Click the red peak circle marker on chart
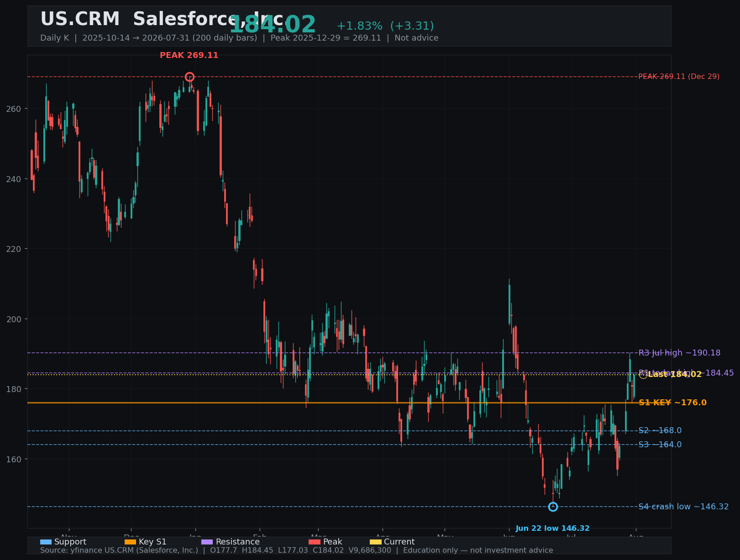This screenshot has height=560, width=740. 189,77
